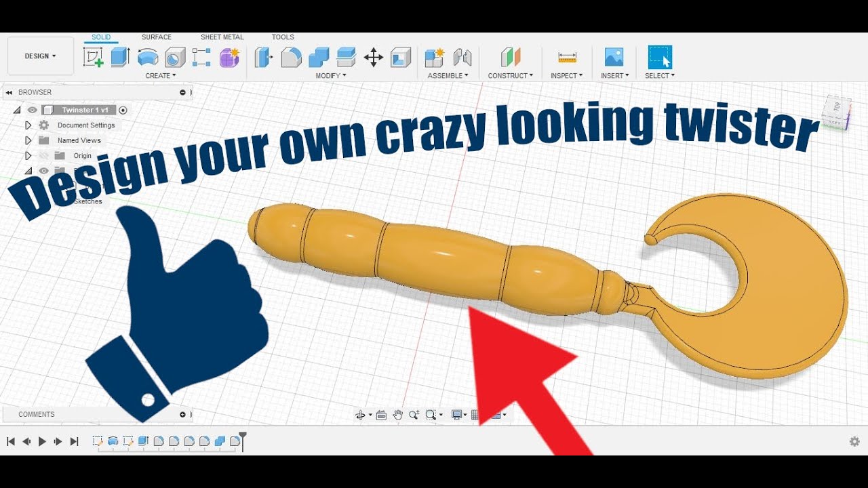Viewport: 868px width, 488px height.
Task: Activate the Move/Copy arrows tool
Action: click(x=374, y=57)
